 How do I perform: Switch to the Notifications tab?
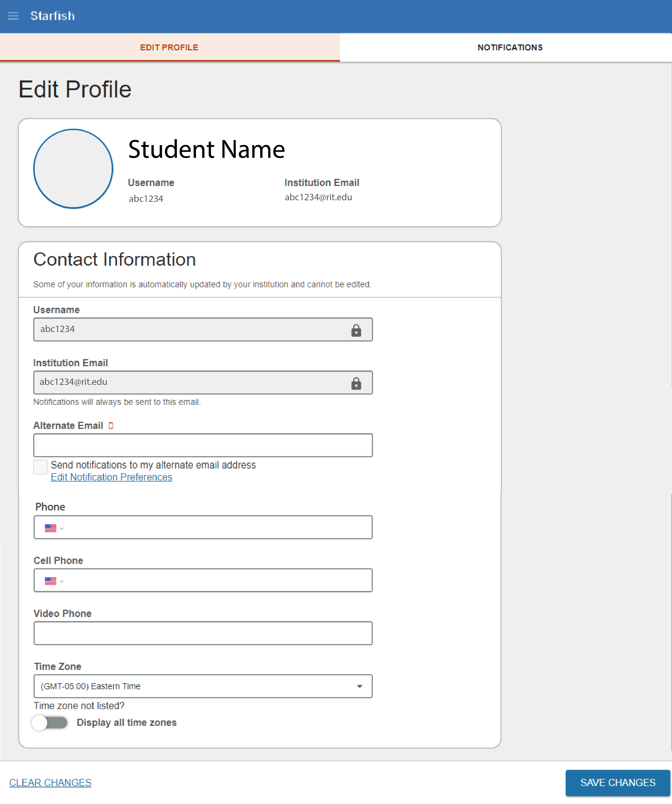[510, 47]
